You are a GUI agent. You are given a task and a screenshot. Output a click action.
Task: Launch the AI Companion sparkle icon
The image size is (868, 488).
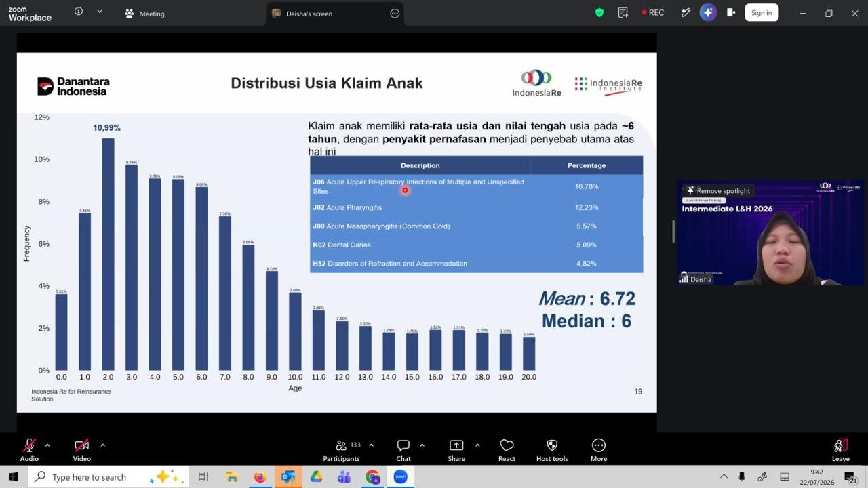pos(708,12)
